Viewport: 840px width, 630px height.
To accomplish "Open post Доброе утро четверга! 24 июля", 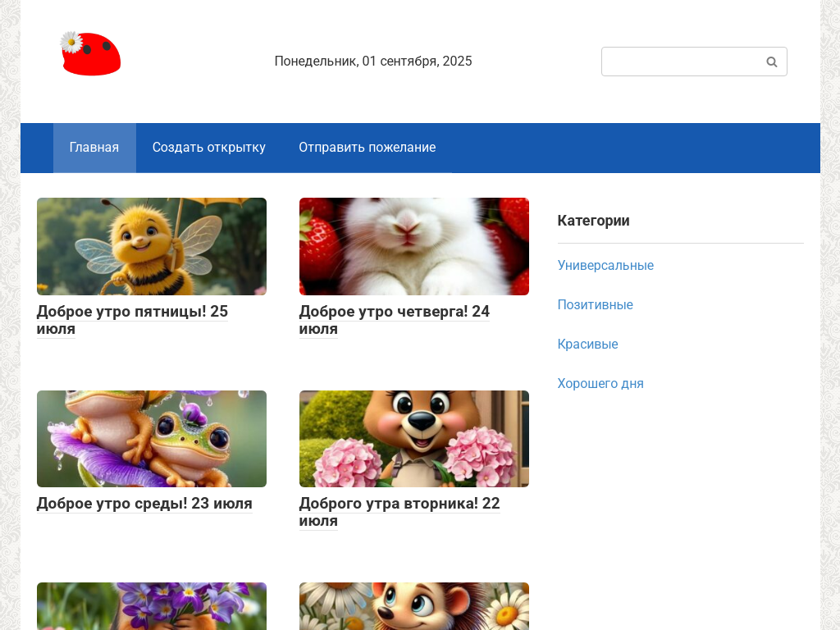I will point(395,320).
